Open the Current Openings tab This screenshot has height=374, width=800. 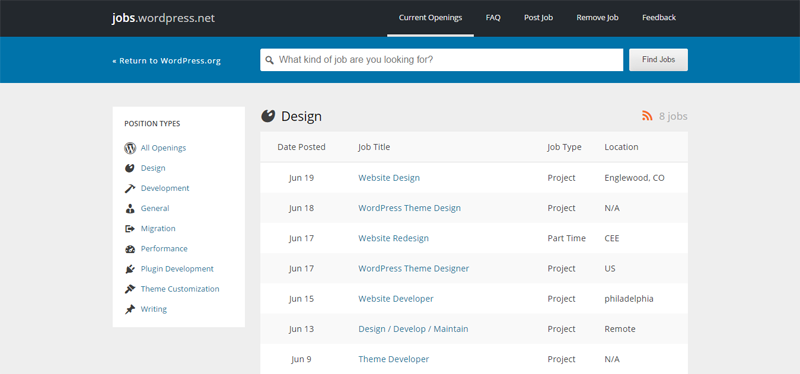(430, 17)
